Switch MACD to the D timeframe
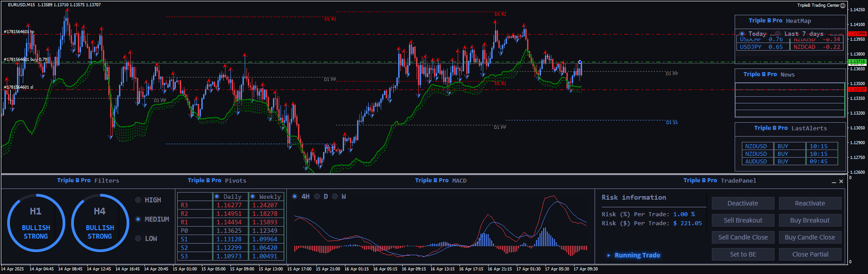The image size is (868, 274). (x=317, y=197)
